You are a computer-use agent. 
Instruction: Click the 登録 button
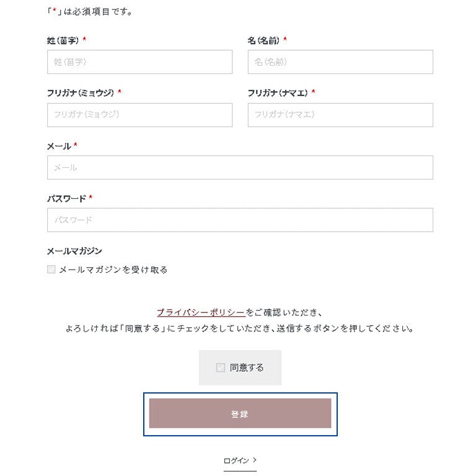[240, 413]
